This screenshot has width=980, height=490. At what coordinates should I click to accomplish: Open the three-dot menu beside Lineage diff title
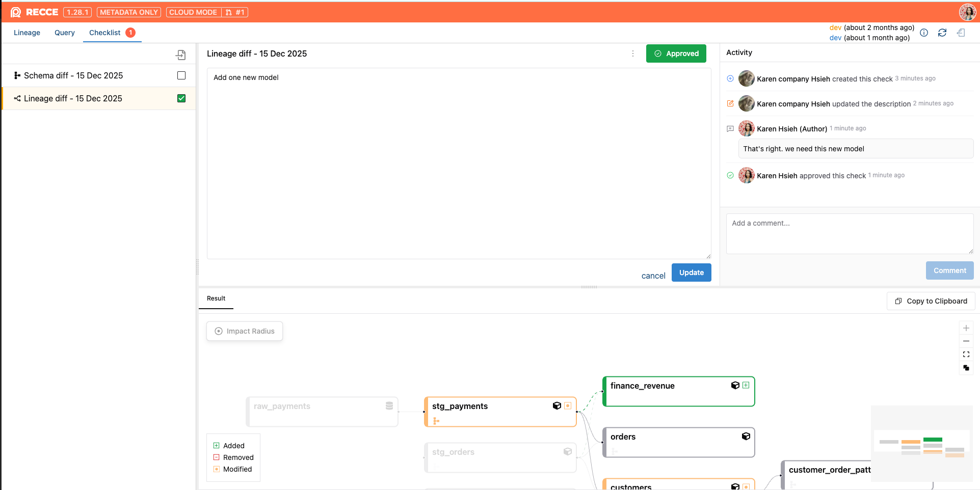(x=632, y=53)
